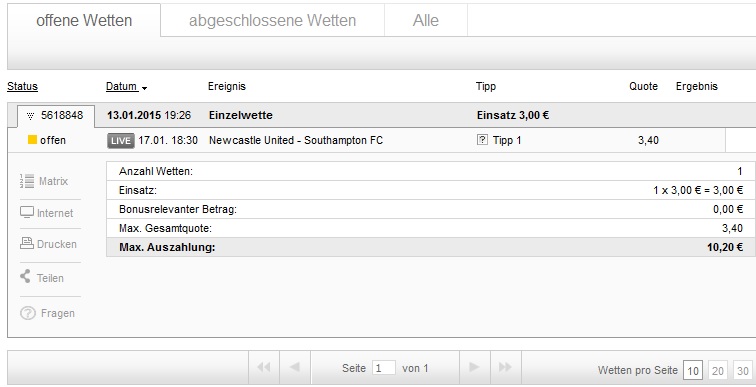The width and height of the screenshot is (756, 387).
Task: Click the Seite page number field
Action: (x=384, y=368)
